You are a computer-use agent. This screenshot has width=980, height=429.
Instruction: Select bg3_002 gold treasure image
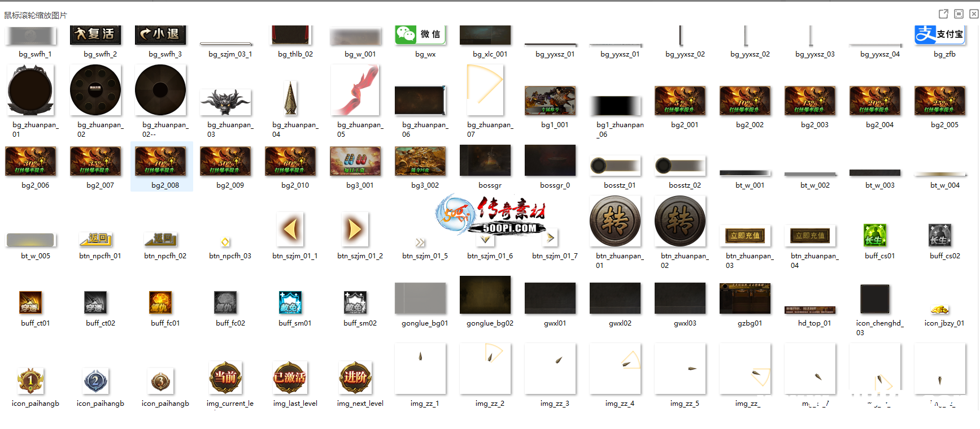coord(420,161)
